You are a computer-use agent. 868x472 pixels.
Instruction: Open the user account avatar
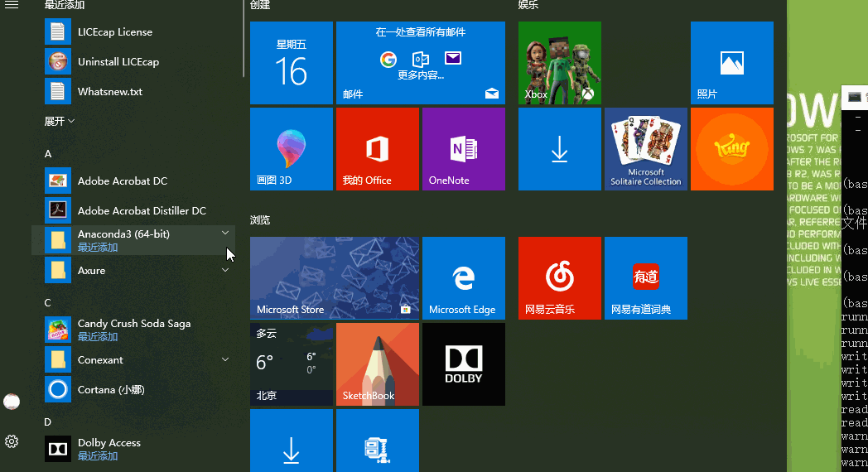(x=12, y=401)
